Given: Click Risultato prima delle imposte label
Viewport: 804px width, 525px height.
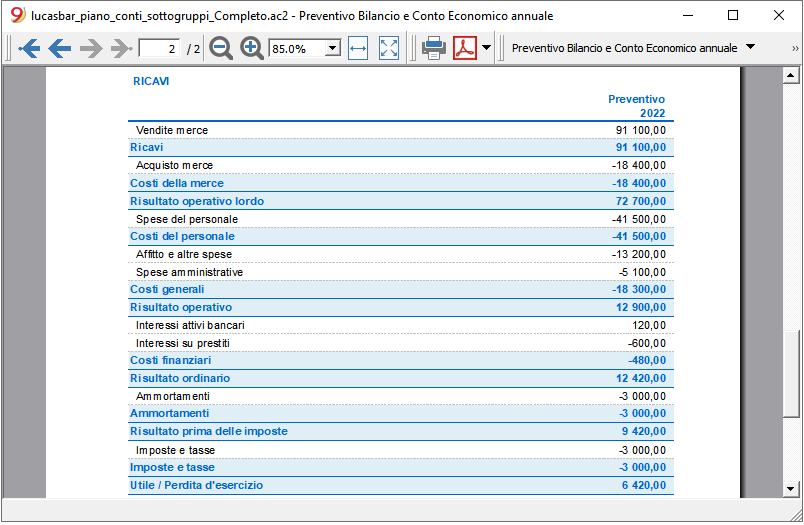Looking at the screenshot, I should pos(209,431).
